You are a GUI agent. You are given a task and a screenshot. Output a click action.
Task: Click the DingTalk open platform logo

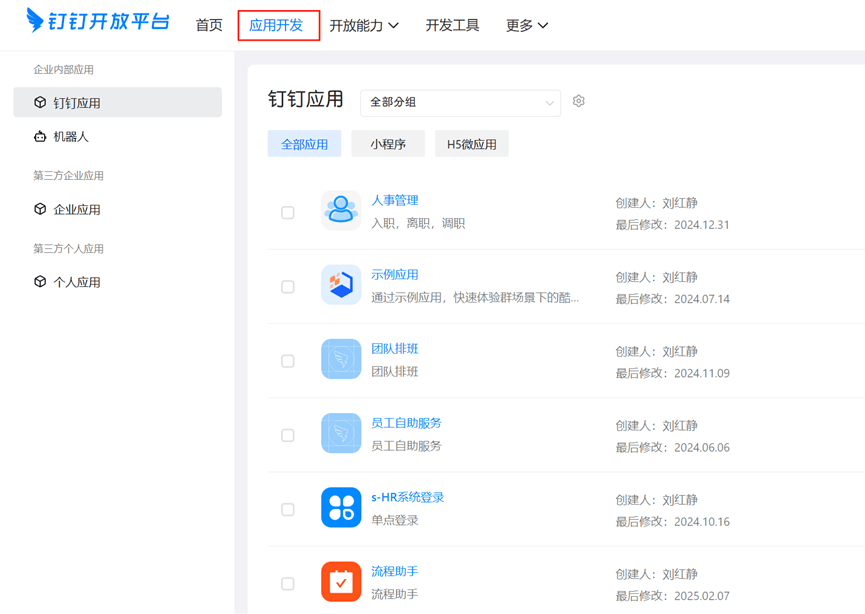coord(98,21)
